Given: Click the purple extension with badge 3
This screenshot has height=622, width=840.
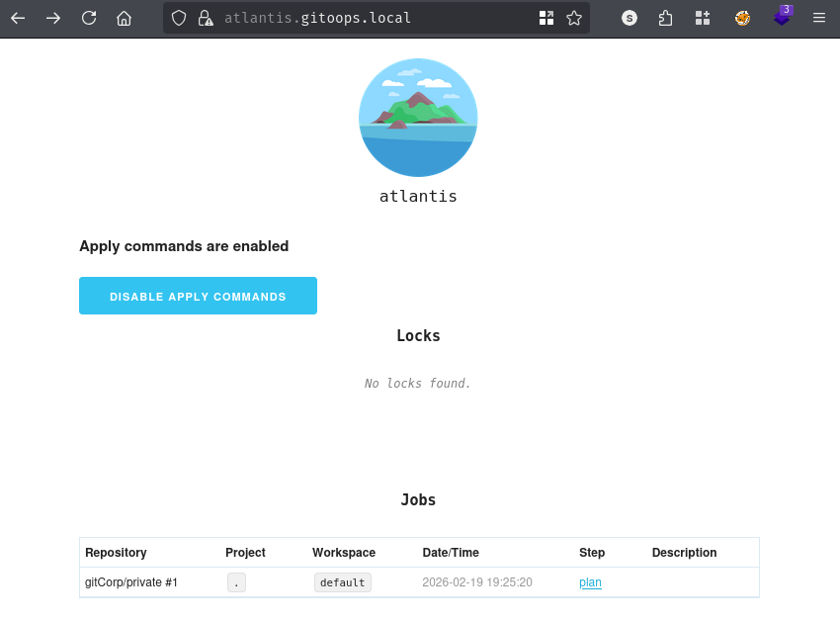Looking at the screenshot, I should click(782, 17).
